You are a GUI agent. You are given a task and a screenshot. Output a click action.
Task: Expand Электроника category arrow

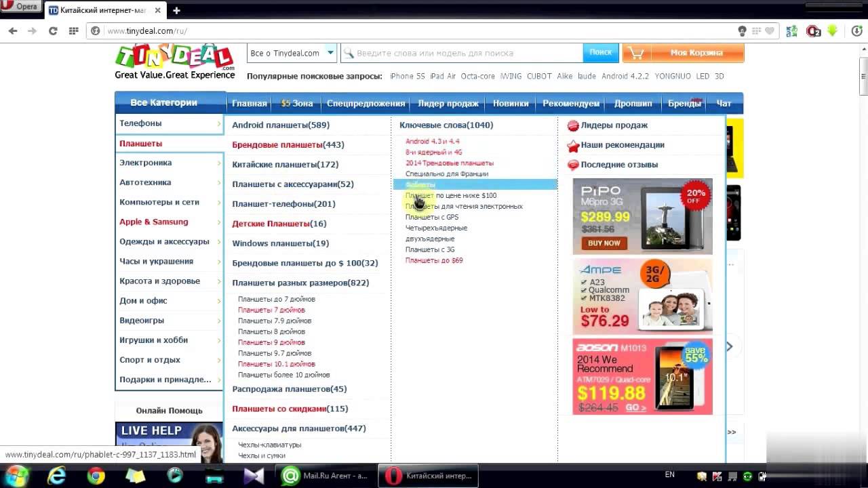[219, 163]
